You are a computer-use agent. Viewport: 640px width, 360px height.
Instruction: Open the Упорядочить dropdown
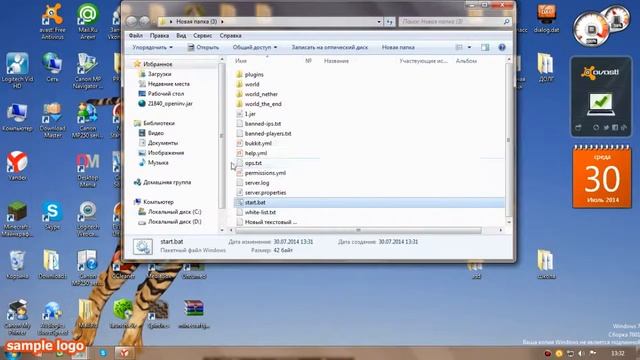[x=153, y=47]
